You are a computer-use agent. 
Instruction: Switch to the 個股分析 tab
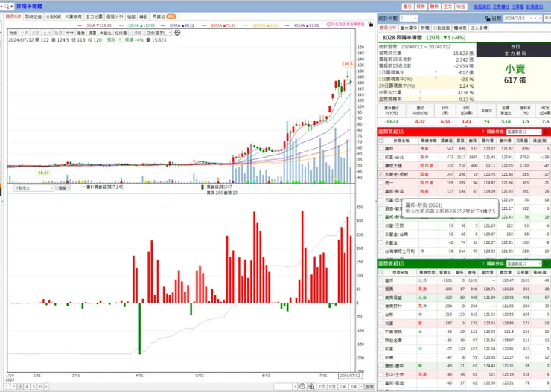point(115,16)
